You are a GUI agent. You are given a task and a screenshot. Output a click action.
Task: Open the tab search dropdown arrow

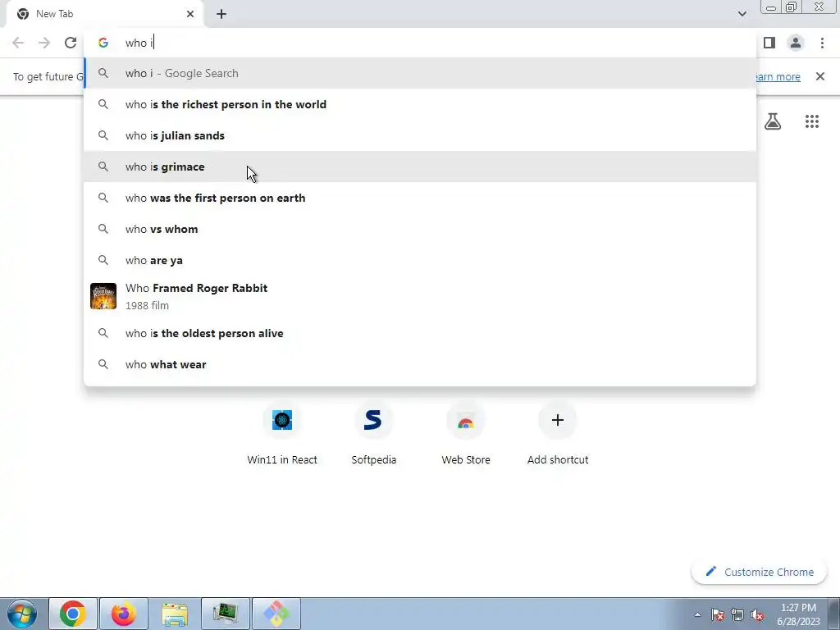742,14
